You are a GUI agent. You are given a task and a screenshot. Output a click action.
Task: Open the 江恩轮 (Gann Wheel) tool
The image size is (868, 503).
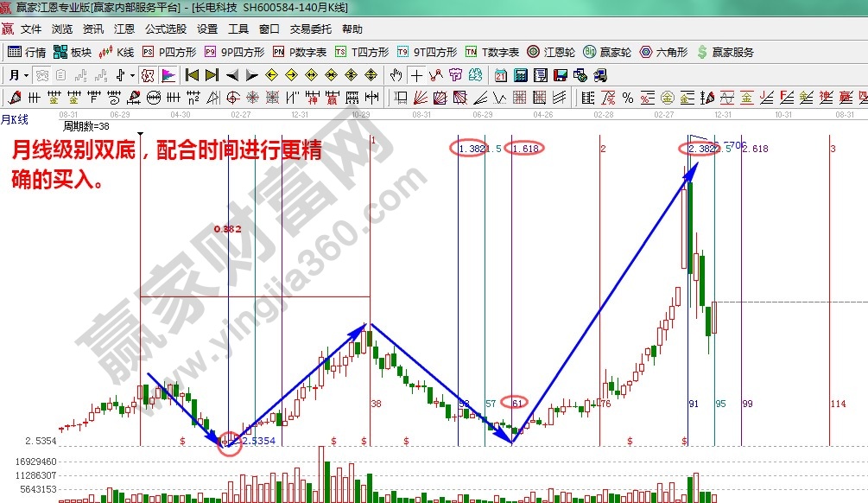coord(553,51)
